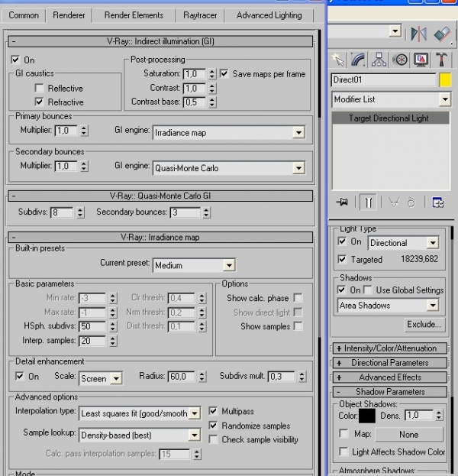The width and height of the screenshot is (458, 476).
Task: Open the Display panel tab icon
Action: (x=421, y=60)
